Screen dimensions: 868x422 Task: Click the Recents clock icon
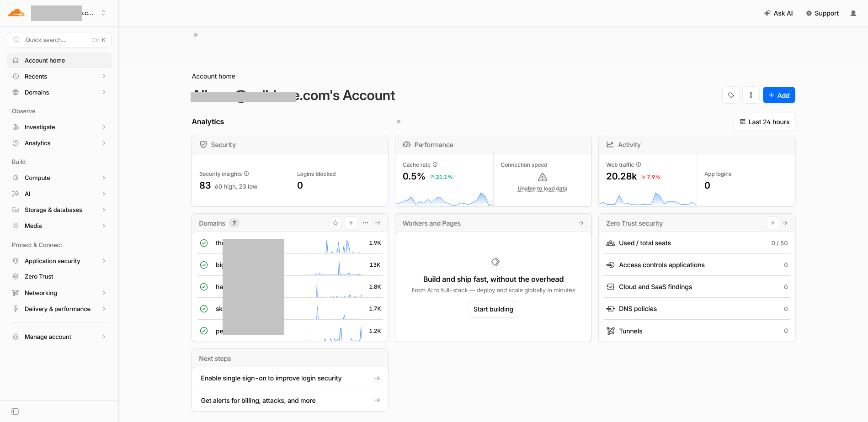tap(16, 76)
